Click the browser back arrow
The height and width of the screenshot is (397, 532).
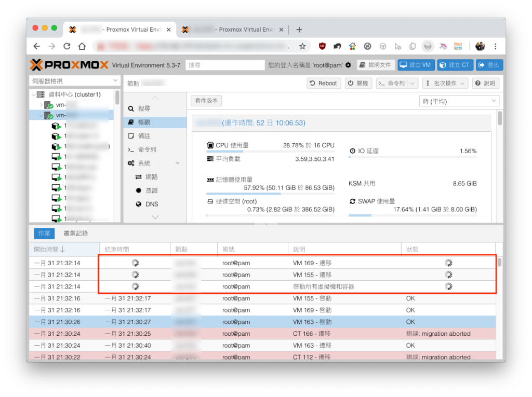pyautogui.click(x=37, y=47)
